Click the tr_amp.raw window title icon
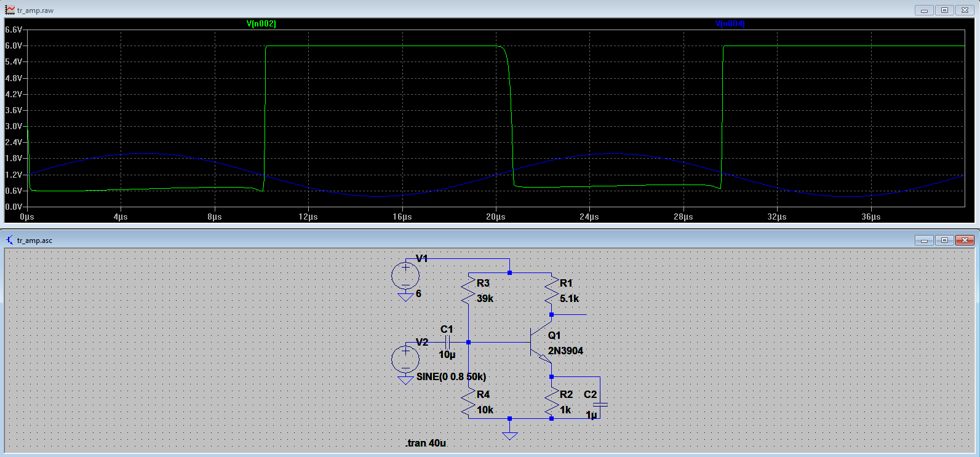Viewport: 980px width, 457px height. coord(9,10)
